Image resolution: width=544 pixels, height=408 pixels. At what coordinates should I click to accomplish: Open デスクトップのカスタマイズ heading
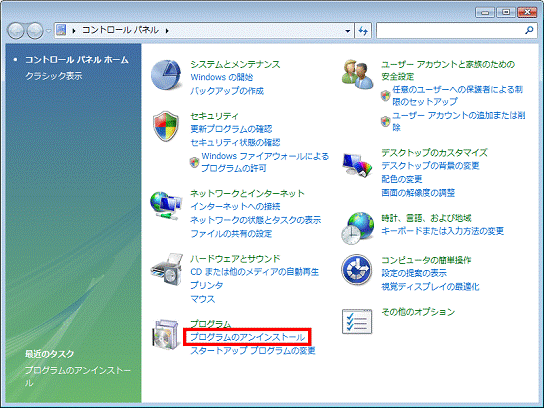coord(434,152)
